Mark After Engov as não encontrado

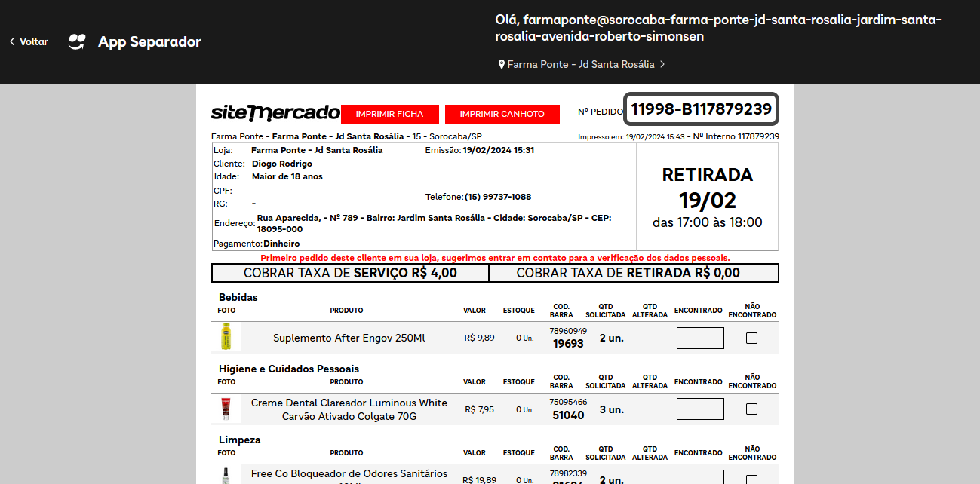(751, 338)
